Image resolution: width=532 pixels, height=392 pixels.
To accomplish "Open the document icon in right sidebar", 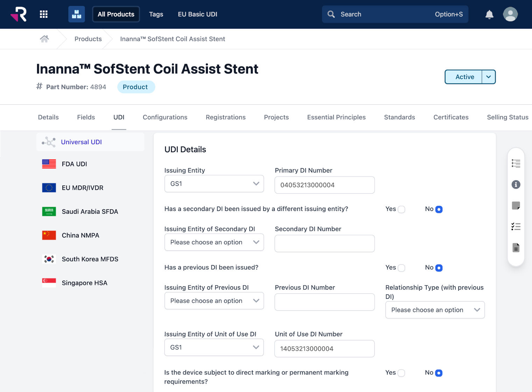I will [516, 248].
